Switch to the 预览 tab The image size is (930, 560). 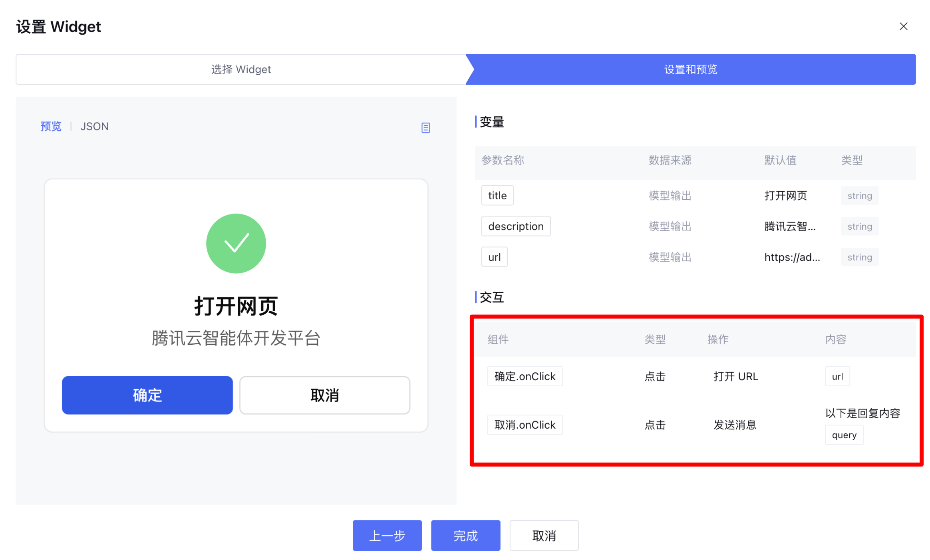coord(51,127)
